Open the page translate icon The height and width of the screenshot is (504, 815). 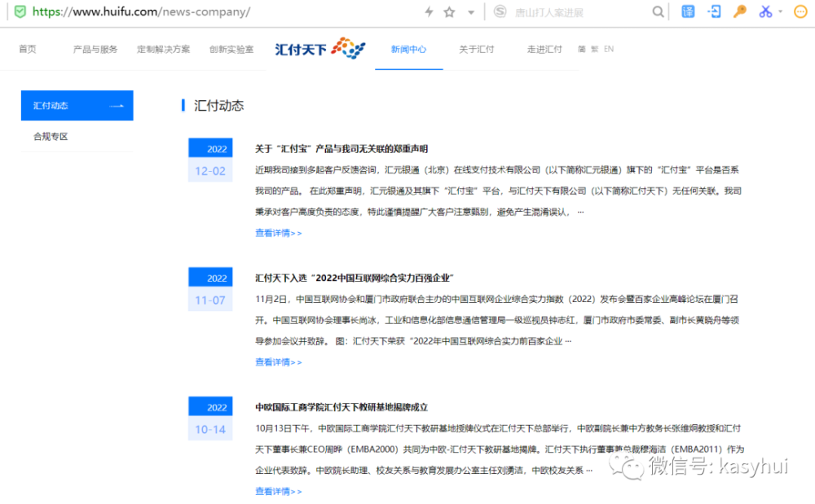coord(688,11)
